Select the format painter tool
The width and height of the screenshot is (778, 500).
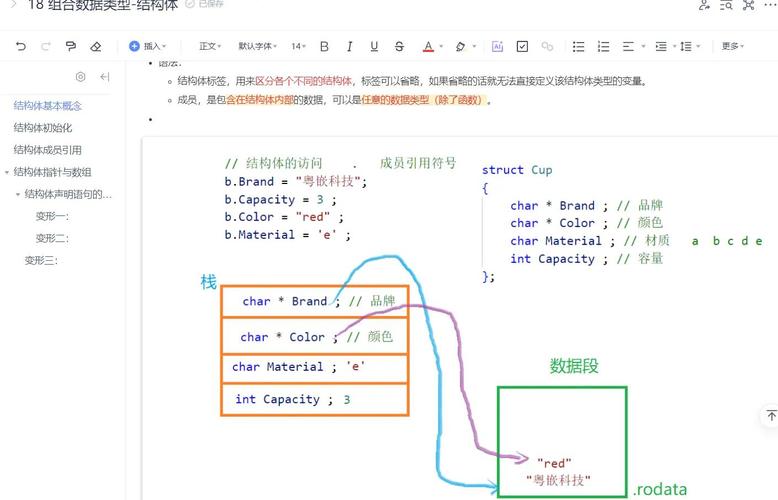pos(70,46)
